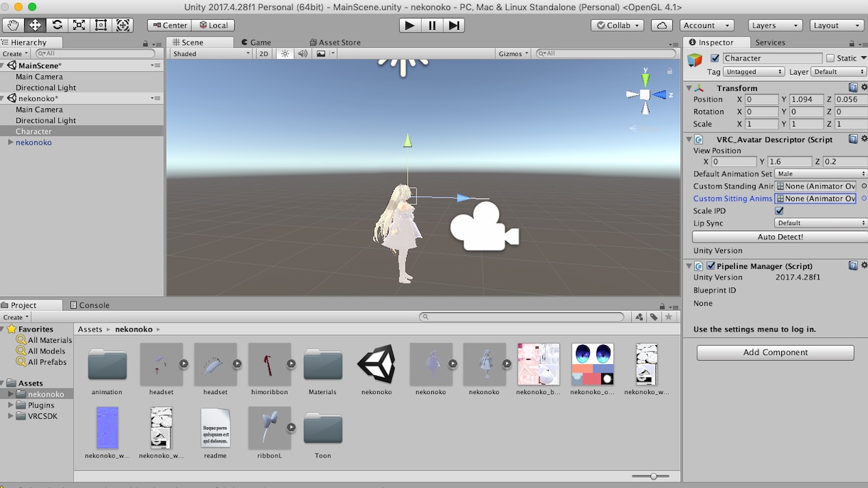
Task: Click search by type icon in Project
Action: (639, 317)
